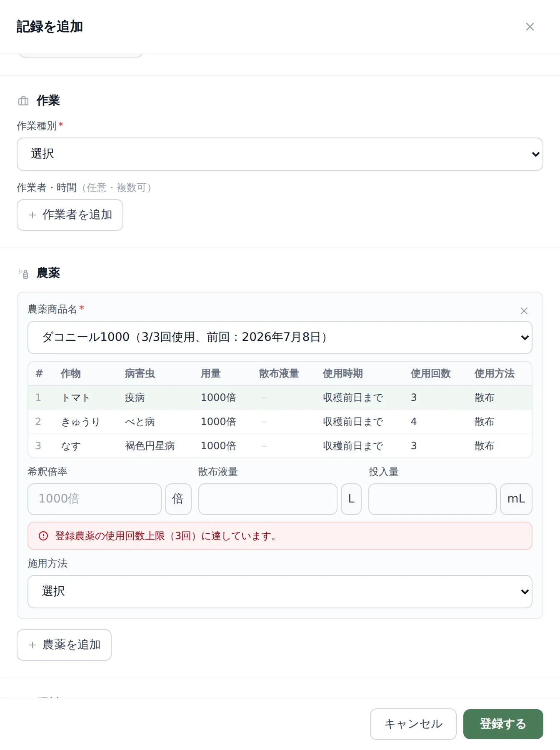
Task: Click the 使用時期 column header
Action: tap(343, 374)
